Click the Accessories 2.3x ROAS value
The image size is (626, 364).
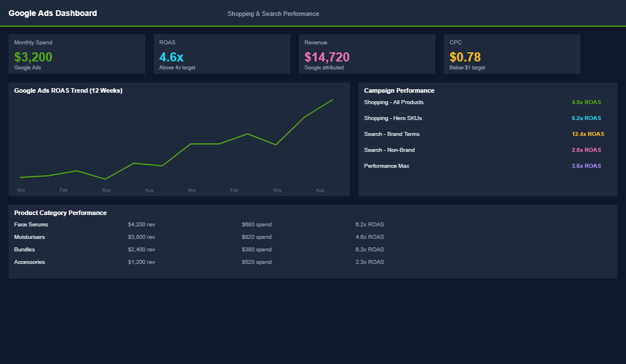click(x=370, y=262)
